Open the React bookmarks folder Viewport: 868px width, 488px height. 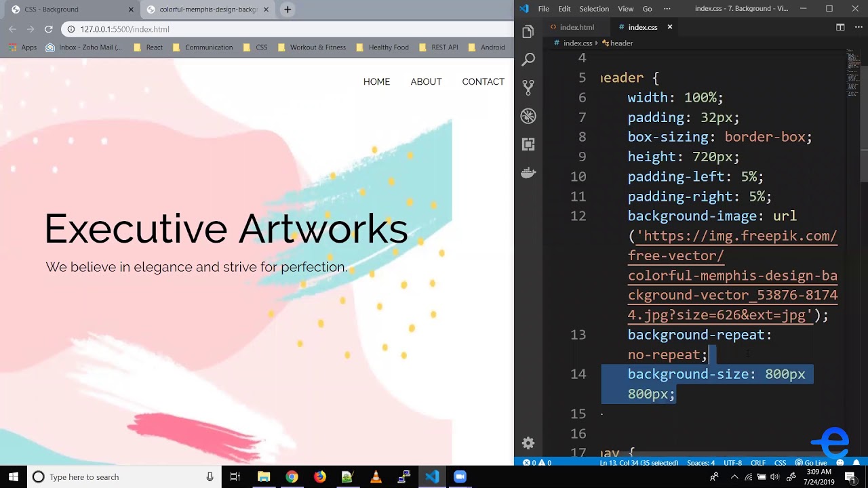149,47
